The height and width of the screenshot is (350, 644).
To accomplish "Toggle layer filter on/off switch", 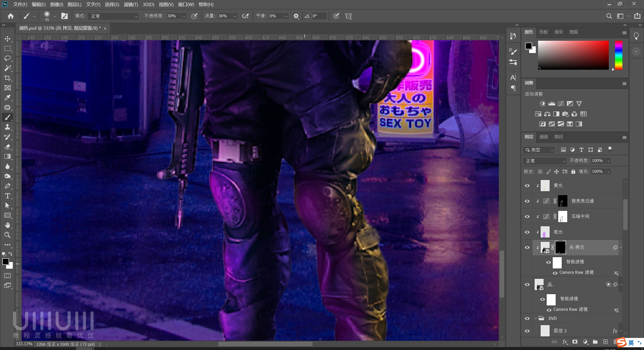I will point(610,149).
